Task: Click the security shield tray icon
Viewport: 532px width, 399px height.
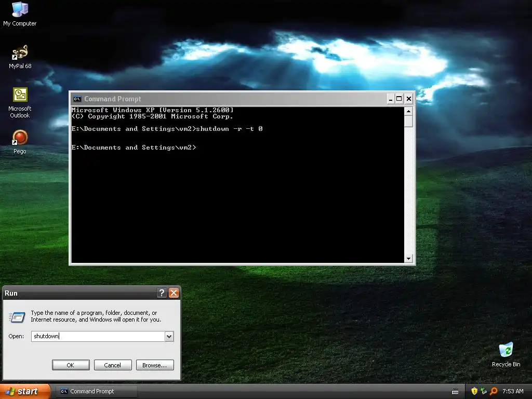Action: point(474,391)
